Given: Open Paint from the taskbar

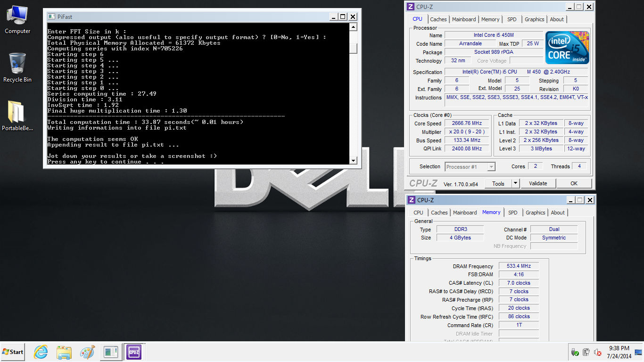Looking at the screenshot, I should pyautogui.click(x=87, y=352).
